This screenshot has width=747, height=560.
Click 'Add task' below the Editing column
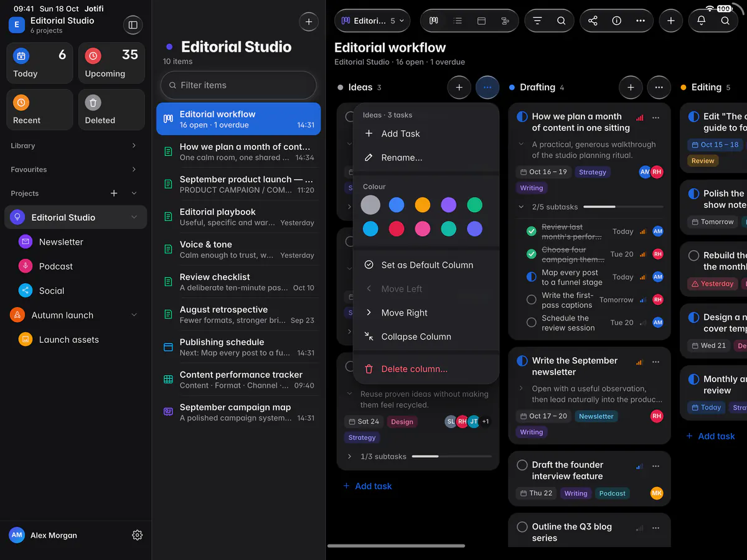[710, 436]
